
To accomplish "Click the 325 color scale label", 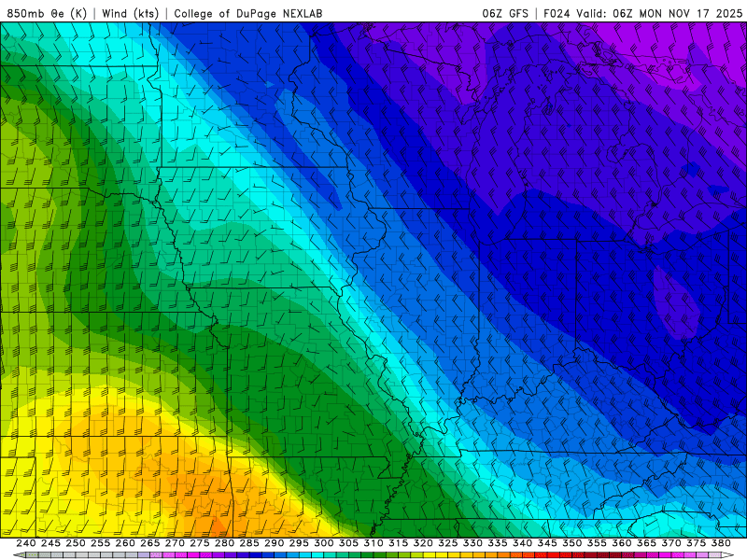I will pyautogui.click(x=448, y=543).
